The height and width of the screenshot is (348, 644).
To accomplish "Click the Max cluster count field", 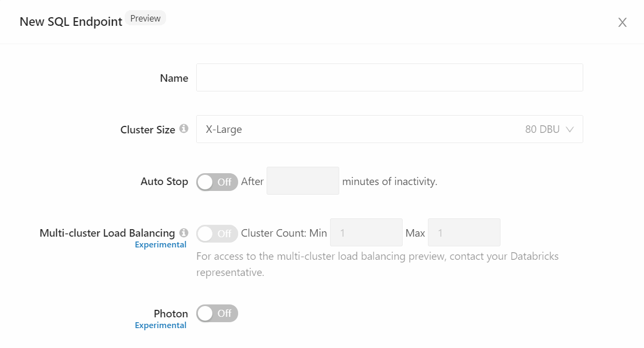I will click(x=464, y=232).
